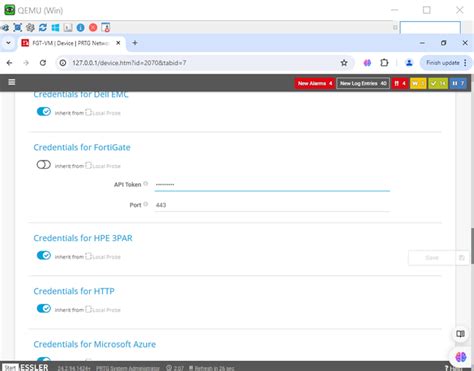The width and height of the screenshot is (474, 371).
Task: Enable inheritance for FortiGate credentials
Action: (44, 165)
